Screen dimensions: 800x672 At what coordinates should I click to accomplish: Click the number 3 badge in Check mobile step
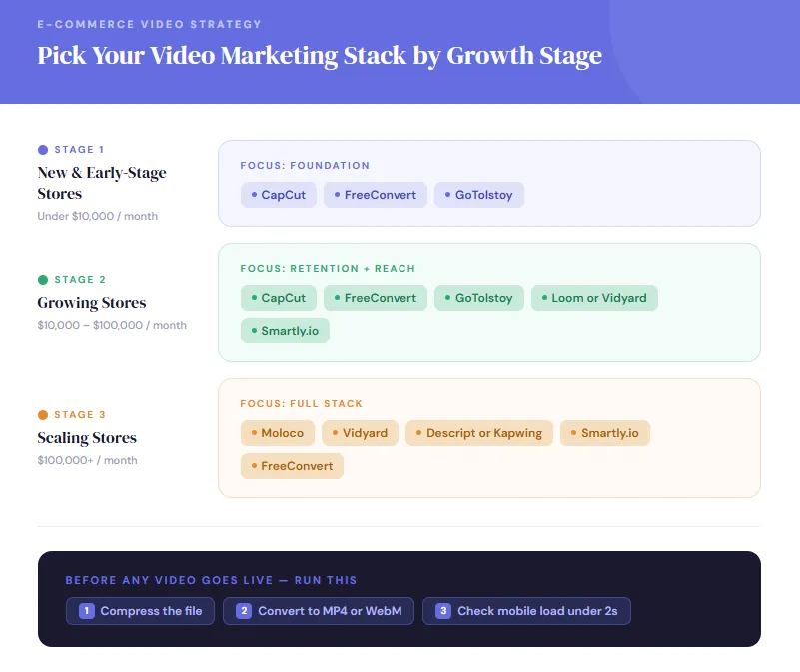(x=443, y=611)
